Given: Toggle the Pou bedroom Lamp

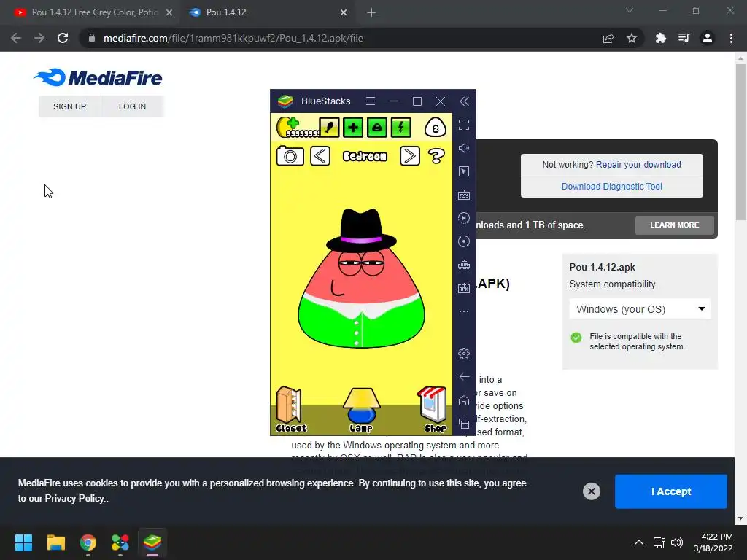Looking at the screenshot, I should [x=361, y=410].
